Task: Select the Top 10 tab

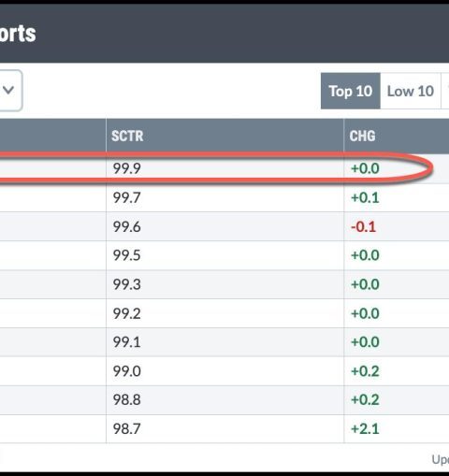Action: [x=351, y=91]
